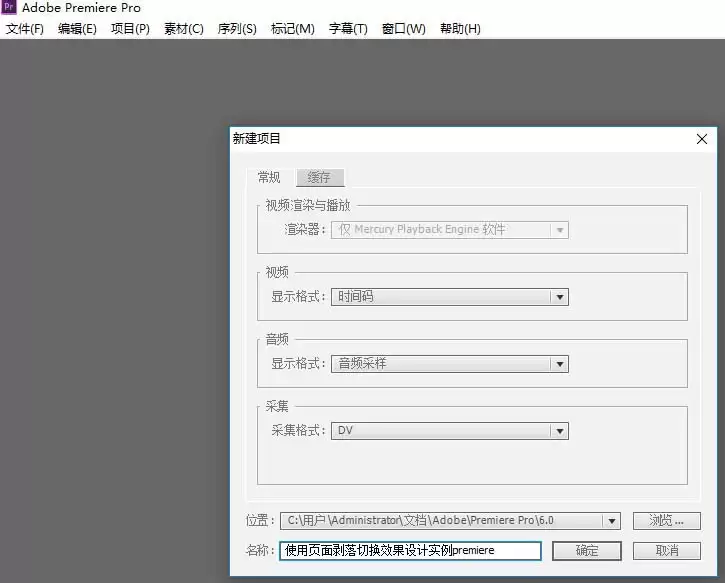Open the 帮助(H) menu
This screenshot has width=725, height=583.
pyautogui.click(x=460, y=29)
